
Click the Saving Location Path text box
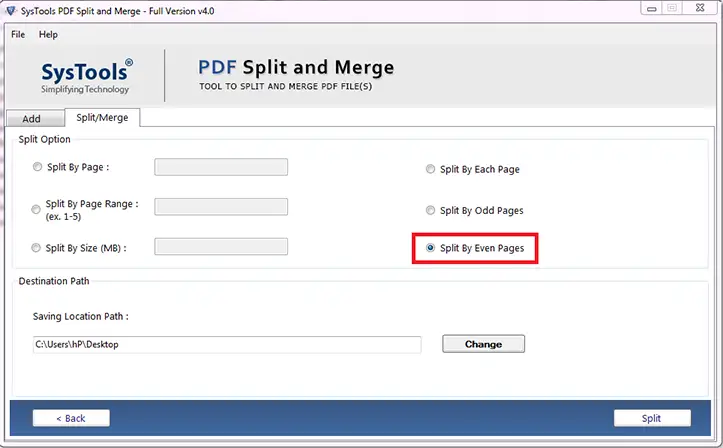coord(227,344)
